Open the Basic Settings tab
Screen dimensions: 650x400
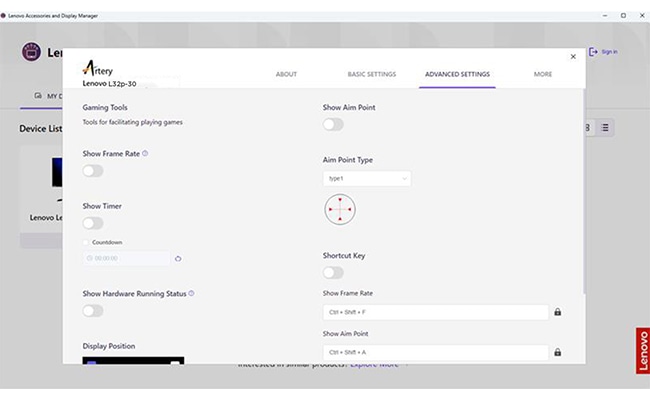372,74
